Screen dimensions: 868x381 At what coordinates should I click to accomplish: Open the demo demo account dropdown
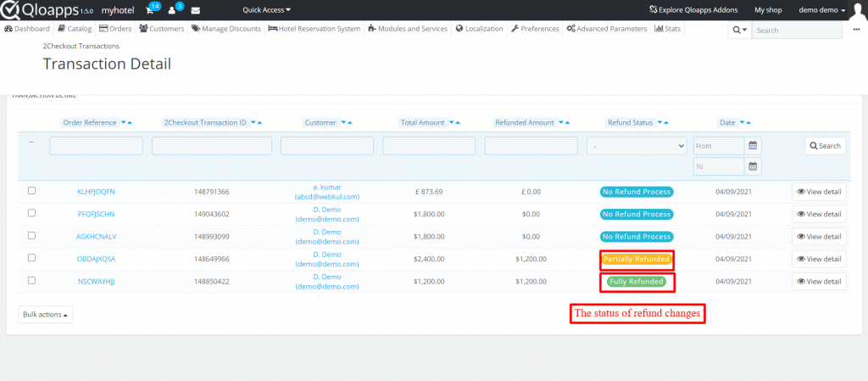click(x=822, y=10)
